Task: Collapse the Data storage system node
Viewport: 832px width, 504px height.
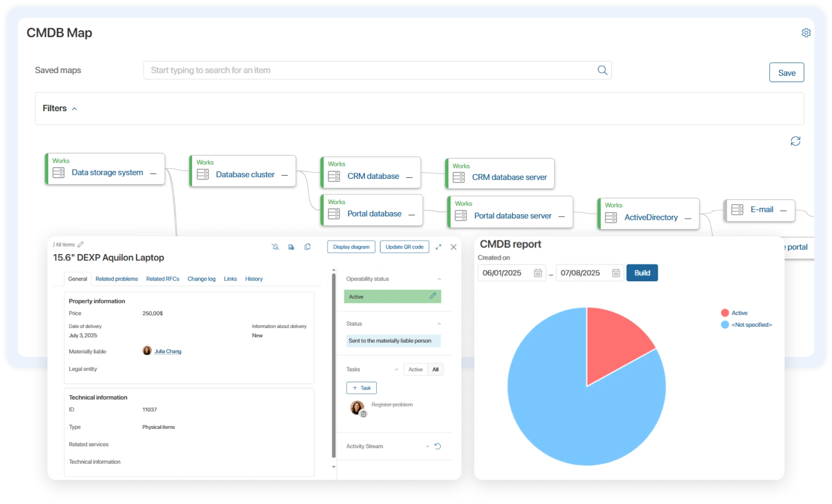Action: [x=153, y=173]
